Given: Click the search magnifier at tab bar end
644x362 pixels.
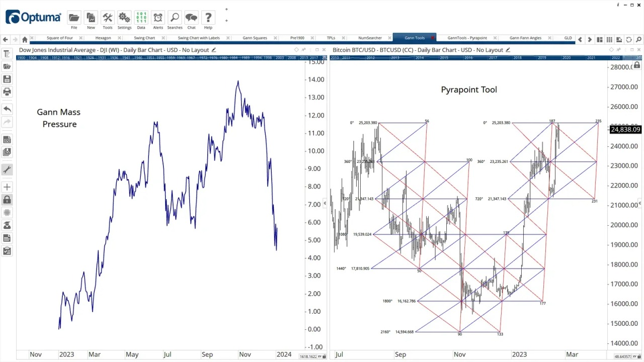Looking at the screenshot, I should (638, 39).
